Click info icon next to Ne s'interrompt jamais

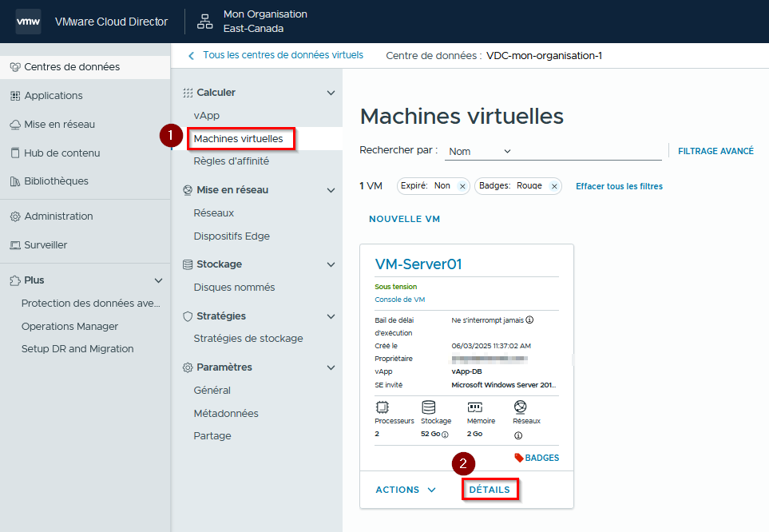[x=529, y=320]
